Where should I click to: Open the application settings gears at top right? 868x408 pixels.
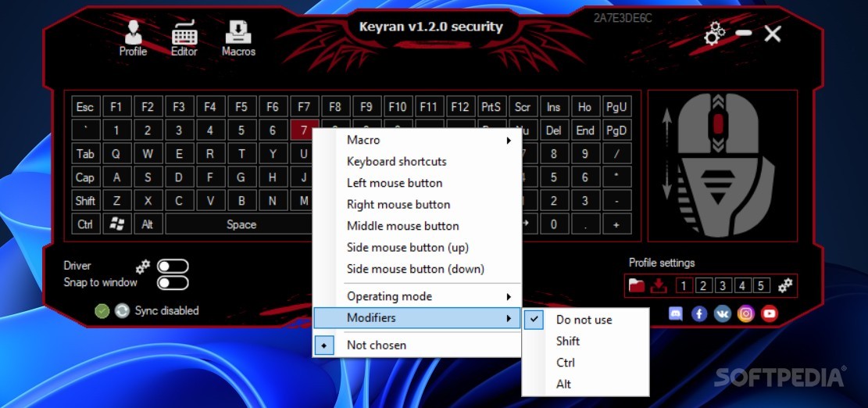coord(714,33)
